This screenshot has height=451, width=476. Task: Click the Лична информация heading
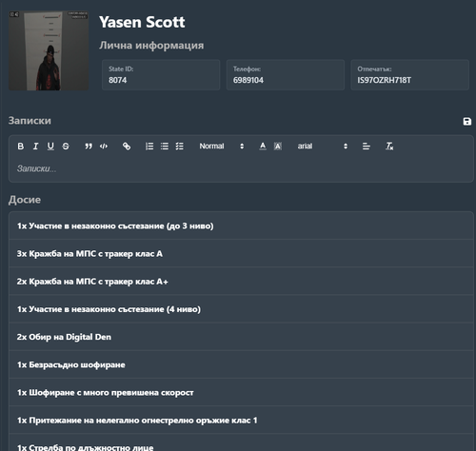click(x=151, y=46)
